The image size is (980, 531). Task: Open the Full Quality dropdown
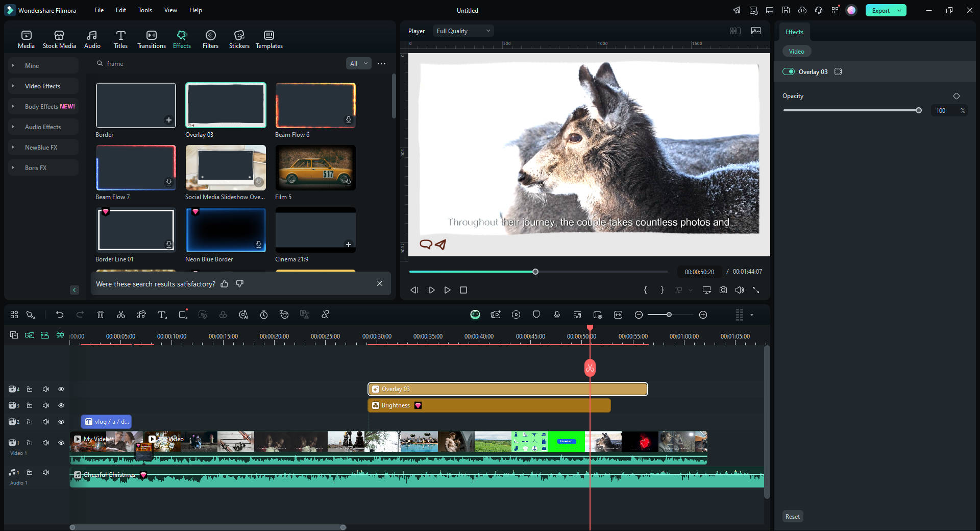463,31
